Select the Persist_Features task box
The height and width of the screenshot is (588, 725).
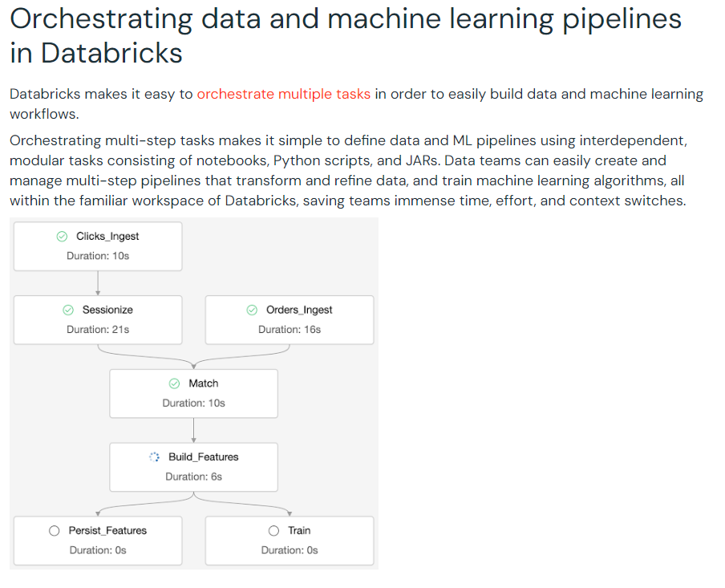tap(98, 541)
